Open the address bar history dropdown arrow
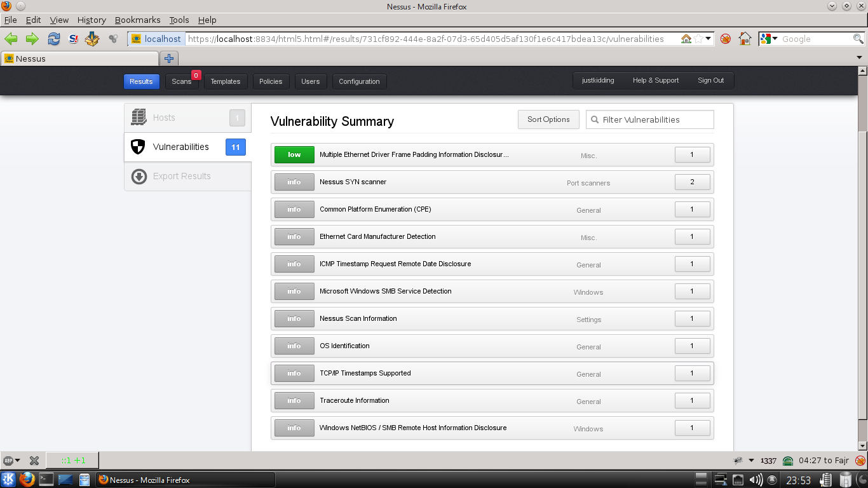Viewport: 868px width, 488px height. (709, 39)
